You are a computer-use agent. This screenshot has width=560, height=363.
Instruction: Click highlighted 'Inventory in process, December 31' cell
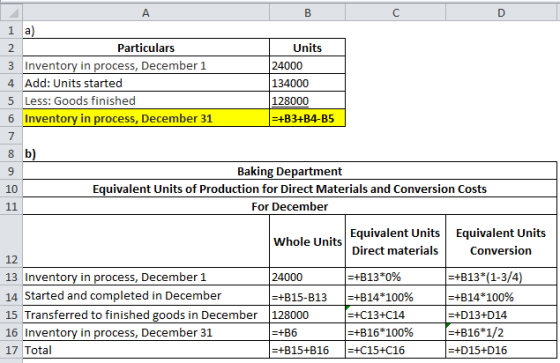click(x=146, y=118)
